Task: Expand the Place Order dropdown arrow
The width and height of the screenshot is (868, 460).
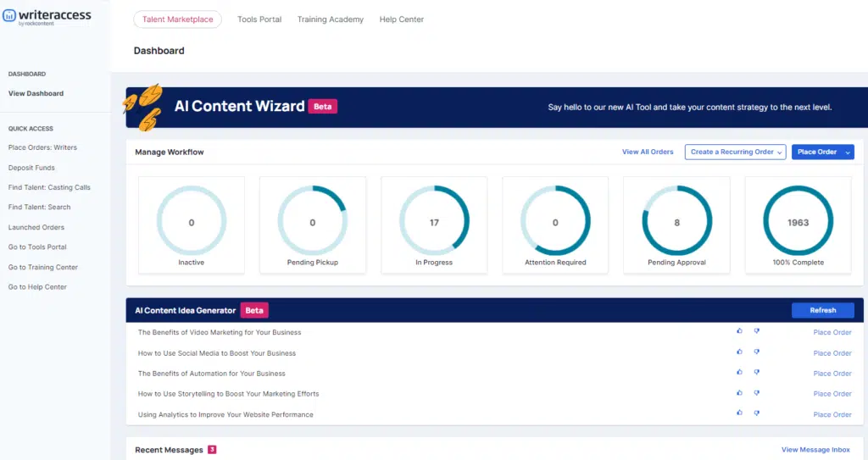Action: [848, 152]
